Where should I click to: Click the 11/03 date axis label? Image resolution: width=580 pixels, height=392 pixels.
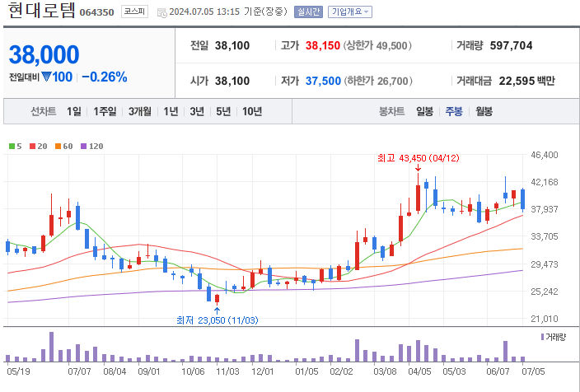click(x=227, y=371)
